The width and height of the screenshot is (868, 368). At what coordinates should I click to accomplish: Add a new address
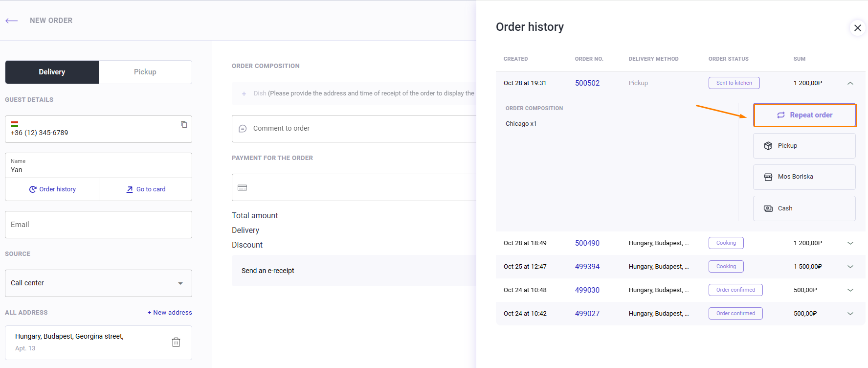pyautogui.click(x=170, y=312)
